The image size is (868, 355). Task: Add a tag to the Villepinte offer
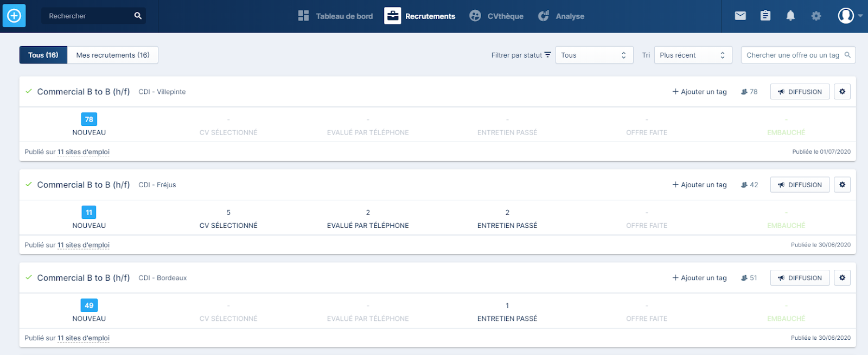pos(699,92)
